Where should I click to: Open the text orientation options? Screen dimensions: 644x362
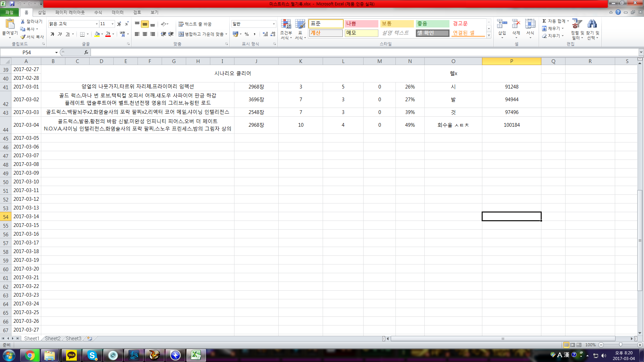tap(164, 24)
